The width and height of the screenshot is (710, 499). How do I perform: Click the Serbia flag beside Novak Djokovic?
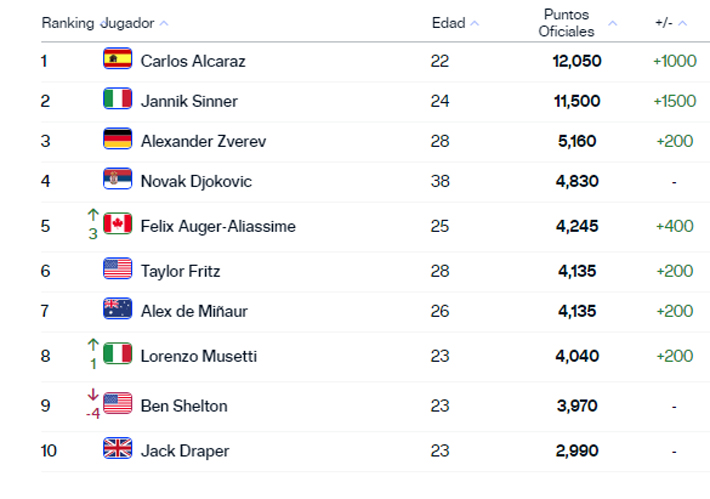(117, 179)
